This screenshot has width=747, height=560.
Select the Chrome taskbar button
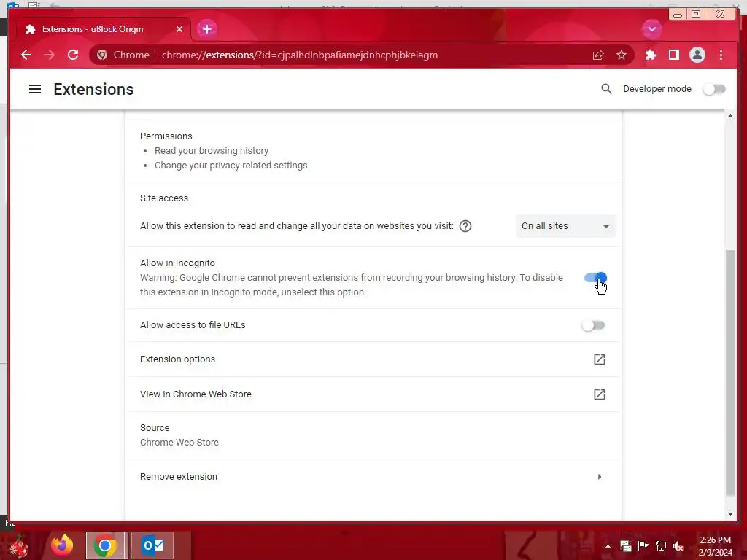tap(105, 545)
